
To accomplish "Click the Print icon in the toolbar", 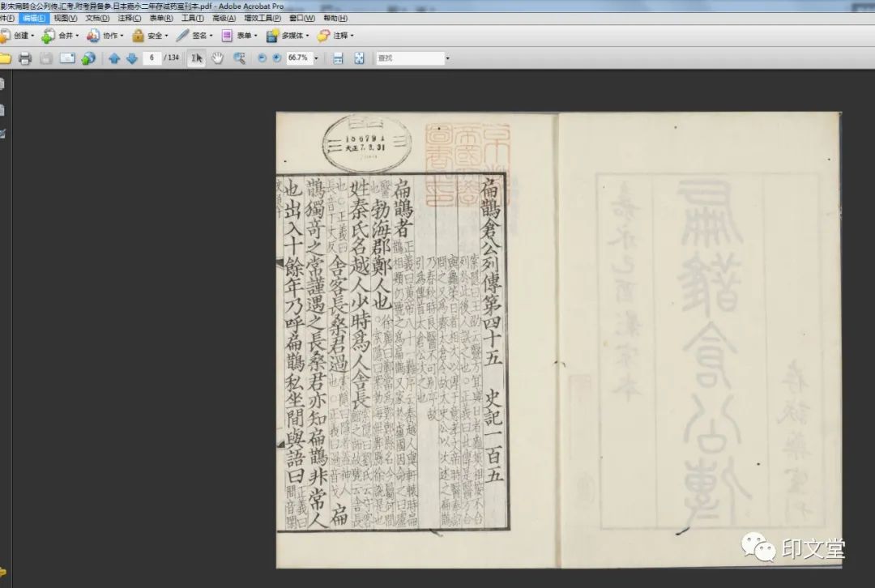I will tap(25, 58).
